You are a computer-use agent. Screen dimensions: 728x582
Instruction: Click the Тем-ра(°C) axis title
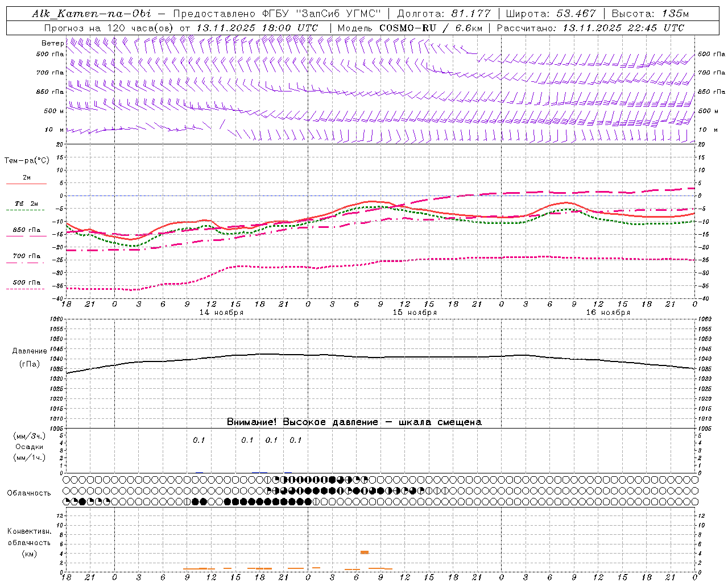point(27,161)
